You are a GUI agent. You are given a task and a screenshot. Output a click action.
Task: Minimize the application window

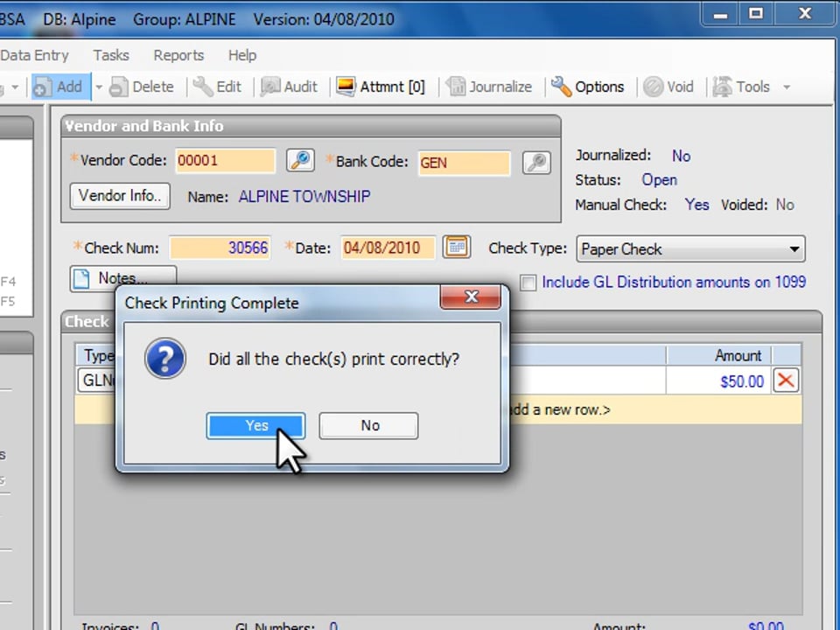point(720,13)
